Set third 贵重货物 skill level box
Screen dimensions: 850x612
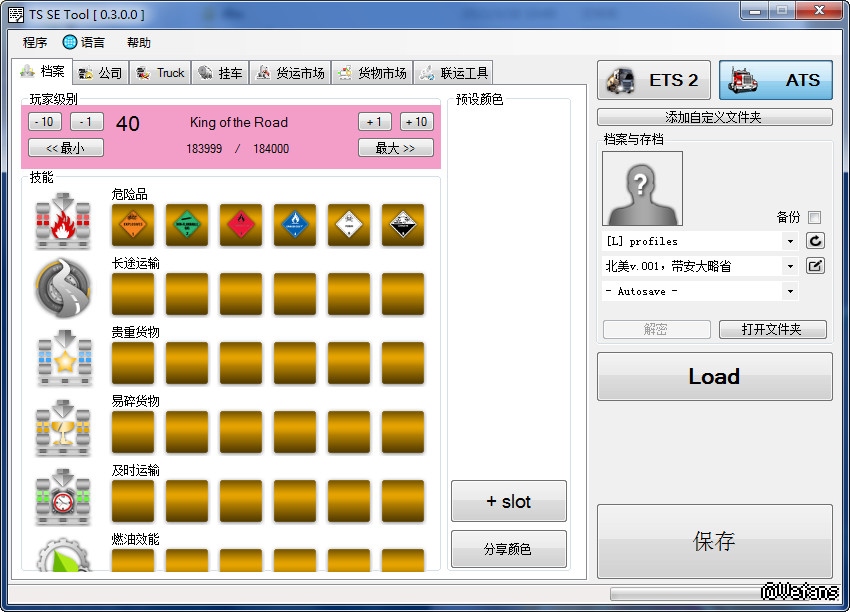point(241,363)
